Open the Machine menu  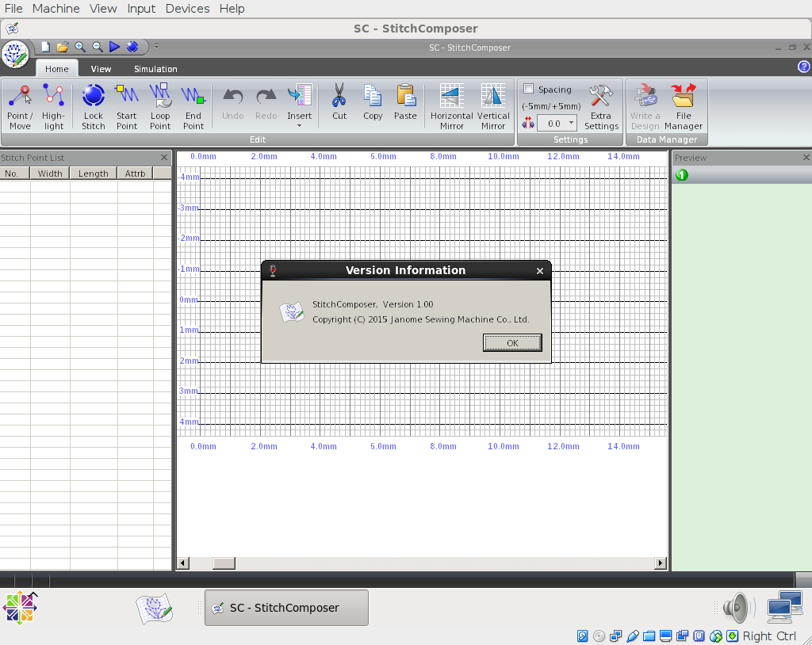click(x=56, y=9)
